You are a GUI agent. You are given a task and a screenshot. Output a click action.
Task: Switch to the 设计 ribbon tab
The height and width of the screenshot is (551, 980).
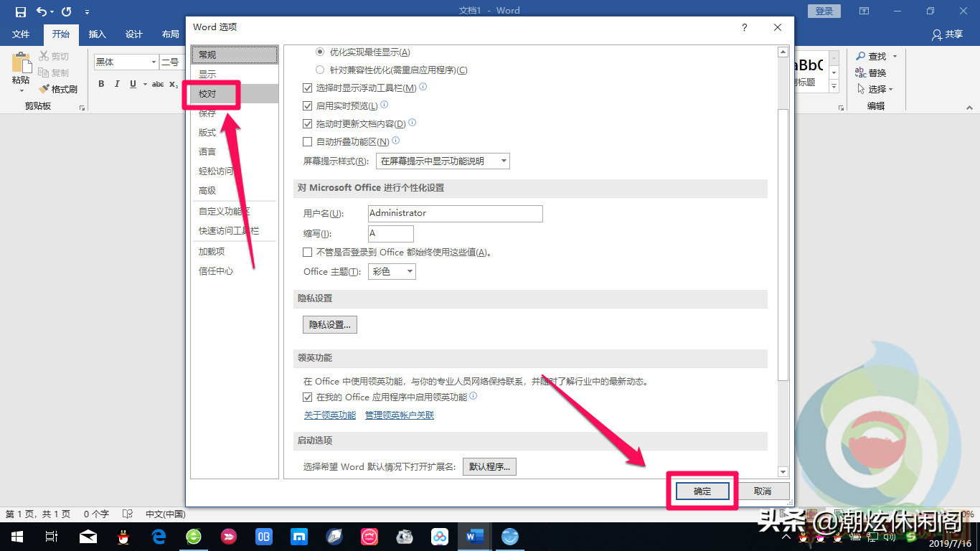point(134,34)
